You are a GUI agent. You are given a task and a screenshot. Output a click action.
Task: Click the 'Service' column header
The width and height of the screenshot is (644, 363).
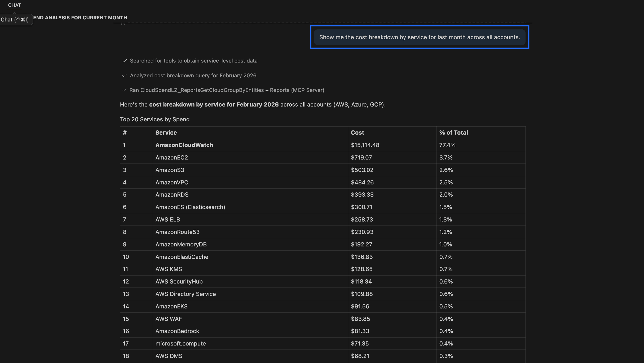[x=166, y=132]
